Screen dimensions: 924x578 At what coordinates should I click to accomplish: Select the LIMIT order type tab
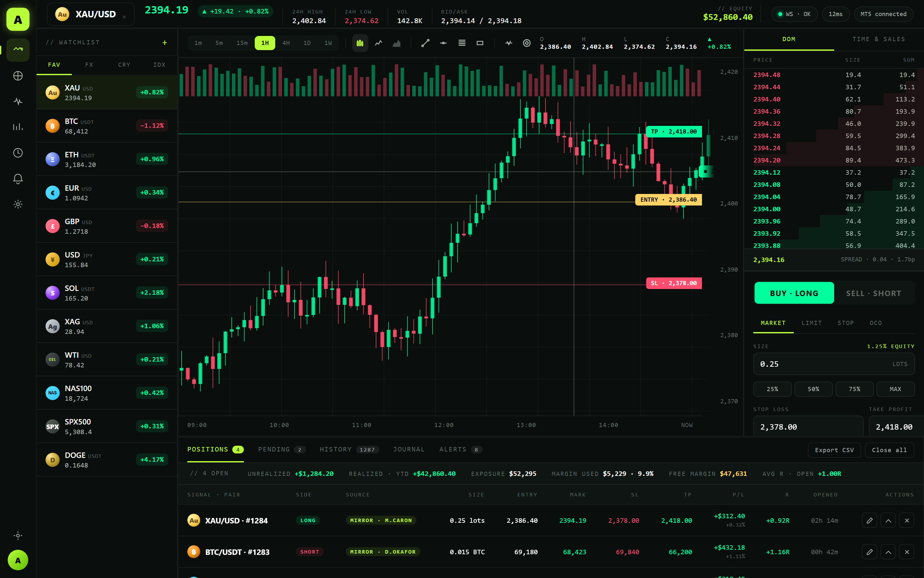click(812, 323)
